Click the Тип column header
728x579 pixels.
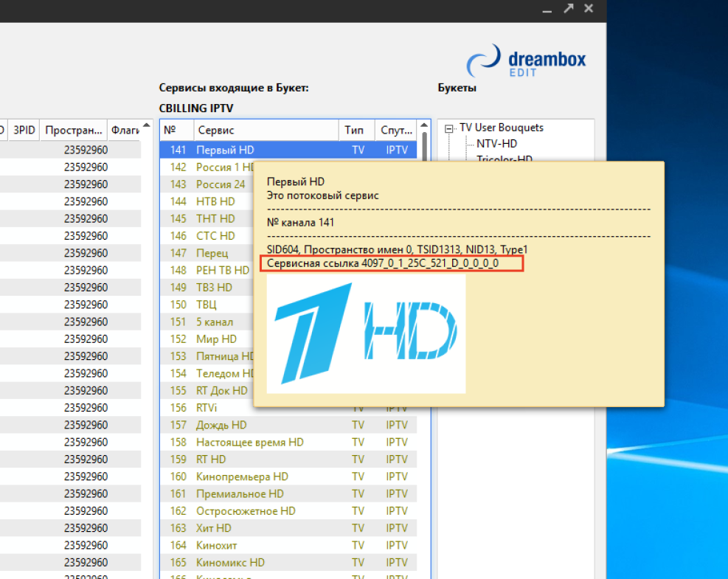coord(355,130)
